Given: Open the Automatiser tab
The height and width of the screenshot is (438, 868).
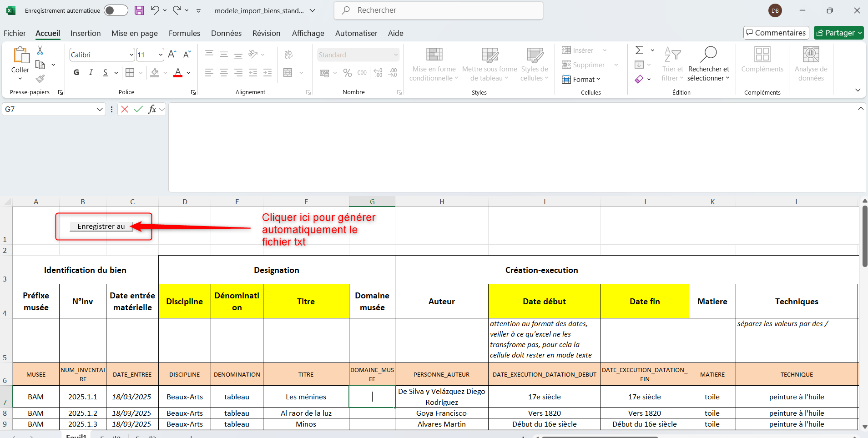Looking at the screenshot, I should 356,33.
